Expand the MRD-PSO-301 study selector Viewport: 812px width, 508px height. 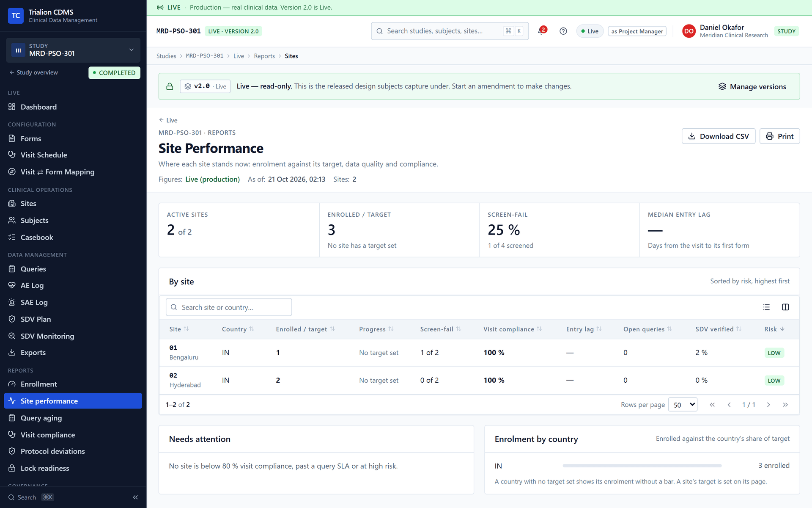pos(73,50)
